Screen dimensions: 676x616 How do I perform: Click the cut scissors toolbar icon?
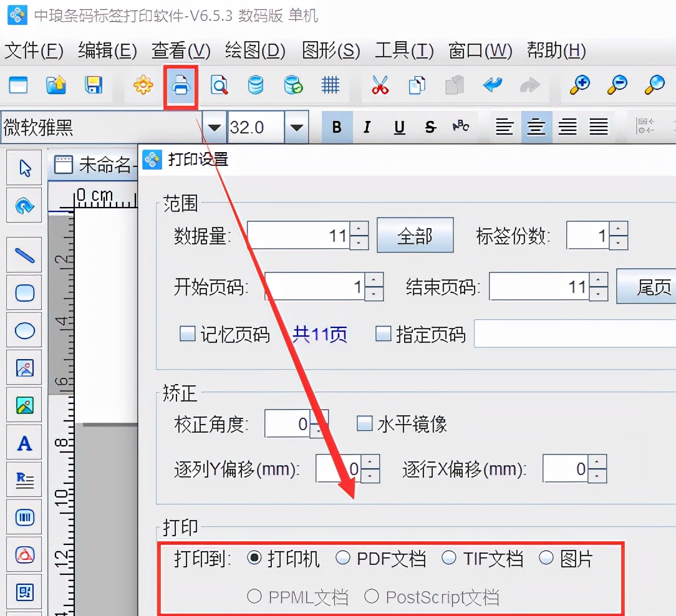pyautogui.click(x=382, y=85)
